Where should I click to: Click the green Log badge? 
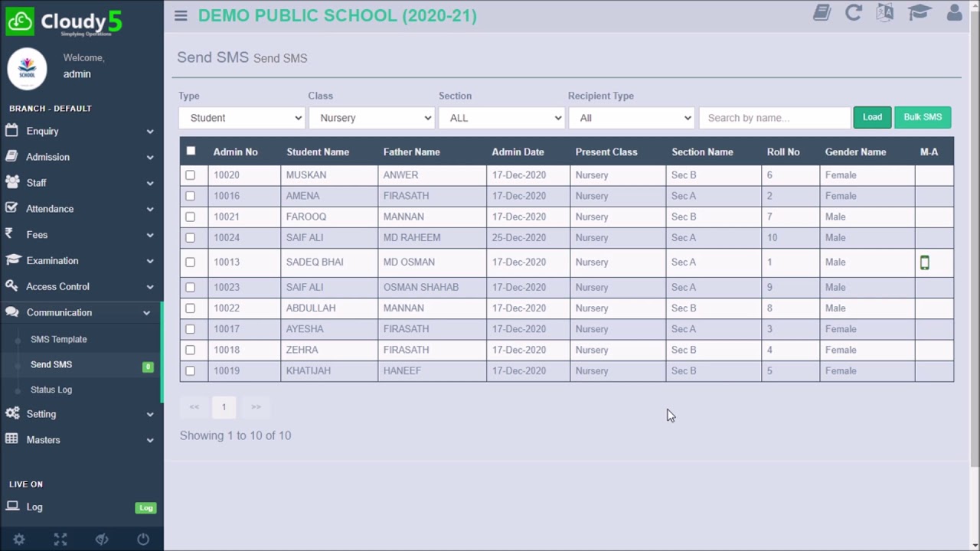pyautogui.click(x=145, y=507)
